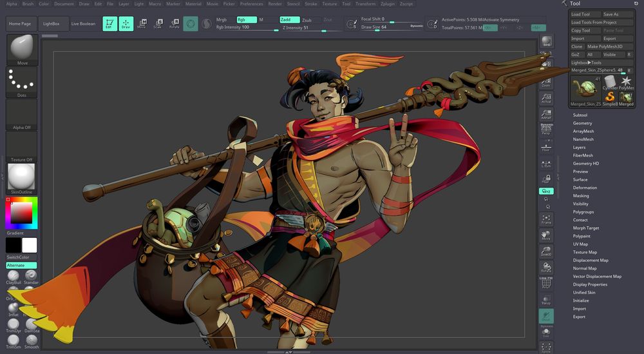This screenshot has width=644, height=354.
Task: Select the TrimSmooth brush
Action: [x=13, y=342]
